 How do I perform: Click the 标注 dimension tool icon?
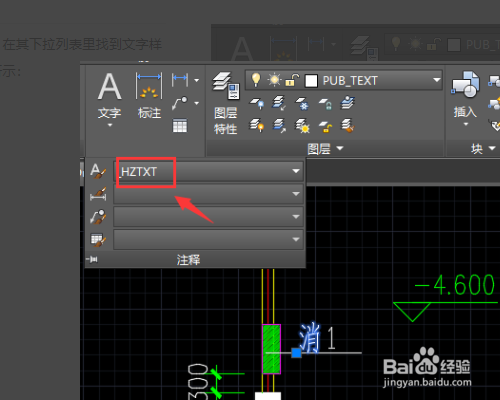point(149,86)
